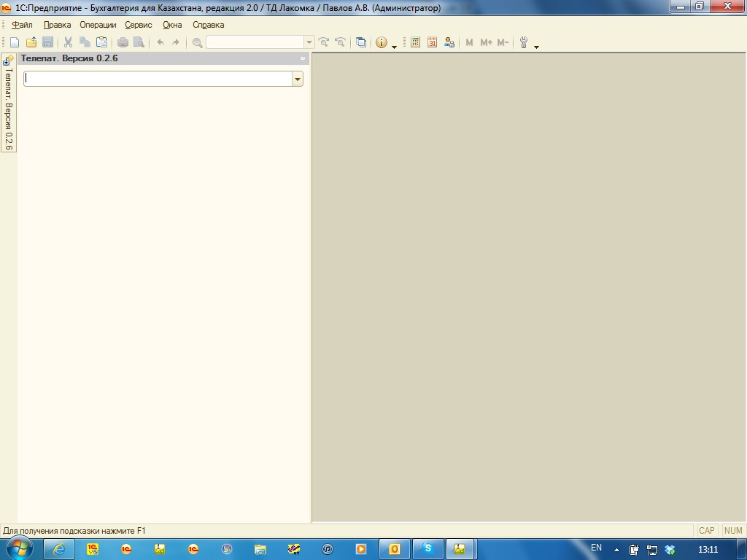Click the New document icon
This screenshot has width=747, height=560.
(x=15, y=42)
